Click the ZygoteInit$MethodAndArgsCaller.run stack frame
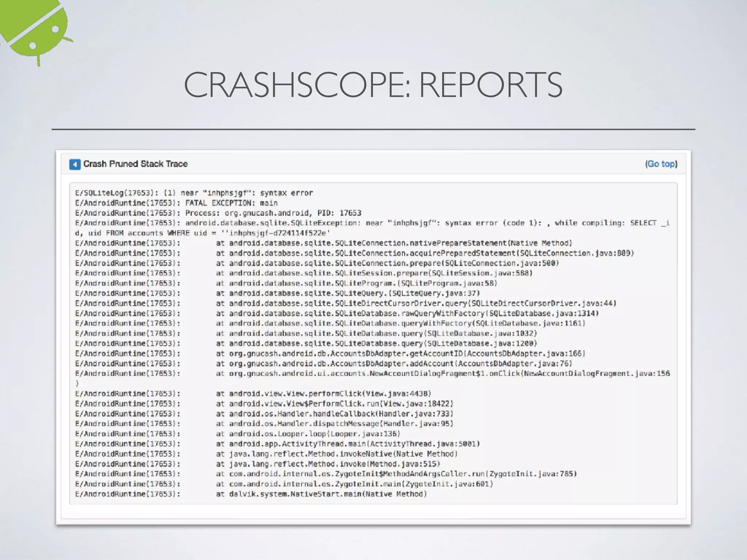Viewport: 747px width, 560px height. (326, 474)
